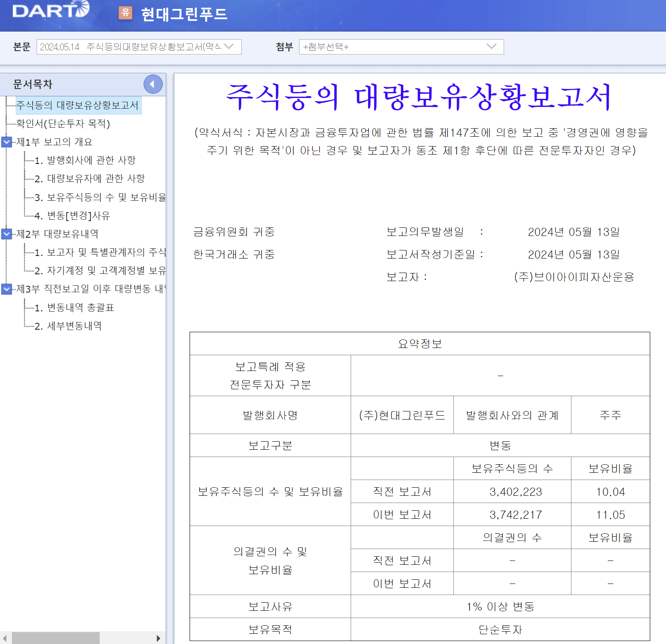Collapse the 문서목차 sidebar with the arrow button
Screen dimensions: 666x644
pos(153,84)
